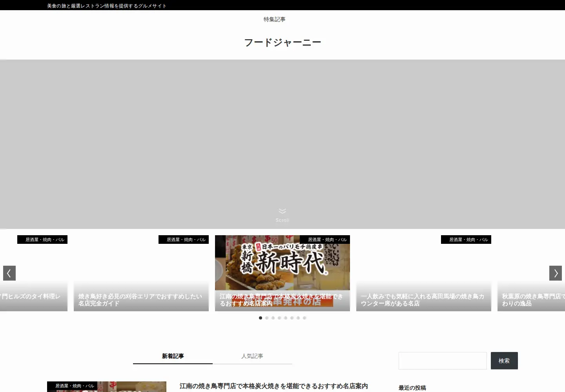Click the previous slide arrow on carousel
The width and height of the screenshot is (565, 392).
coord(9,273)
